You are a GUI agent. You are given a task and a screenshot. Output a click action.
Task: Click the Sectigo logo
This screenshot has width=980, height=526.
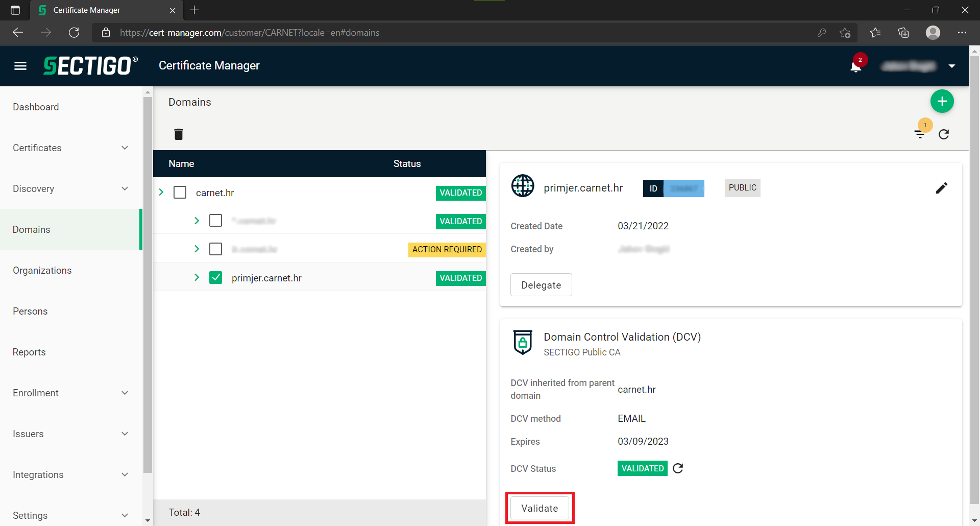[90, 66]
